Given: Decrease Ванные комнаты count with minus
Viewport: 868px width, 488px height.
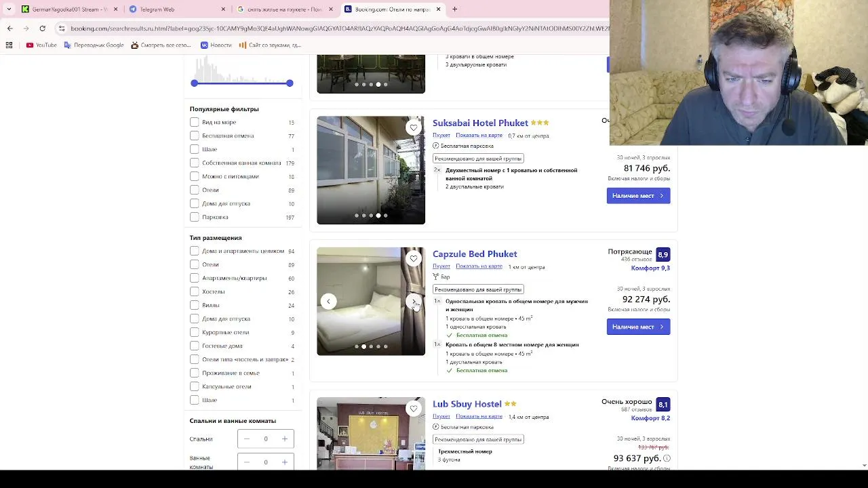Looking at the screenshot, I should pos(247,462).
